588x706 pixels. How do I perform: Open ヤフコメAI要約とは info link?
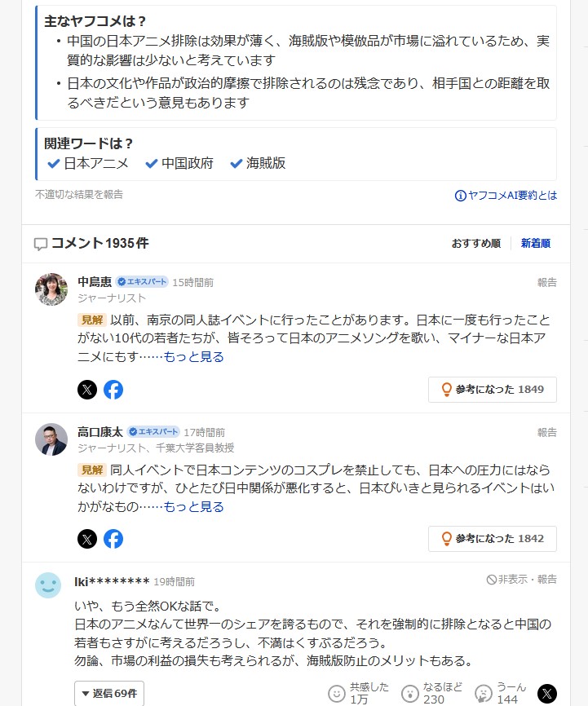[506, 196]
